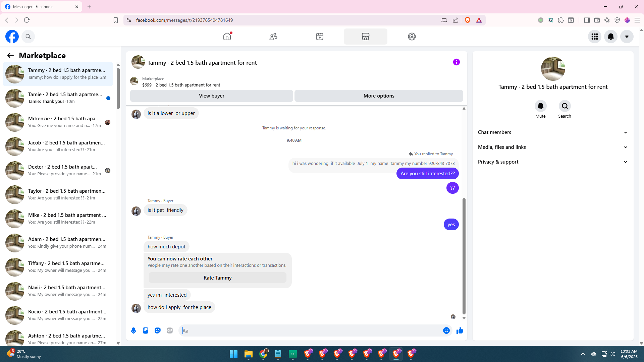Click the Rate Tammy button
Screen dimensions: 644x362
coord(218,278)
